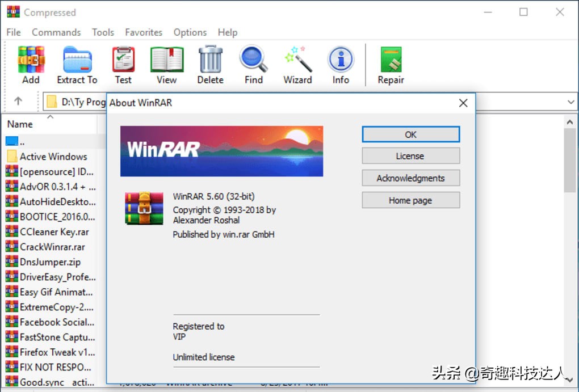
Task: Click the 'Unlimited license' text
Action: point(204,357)
